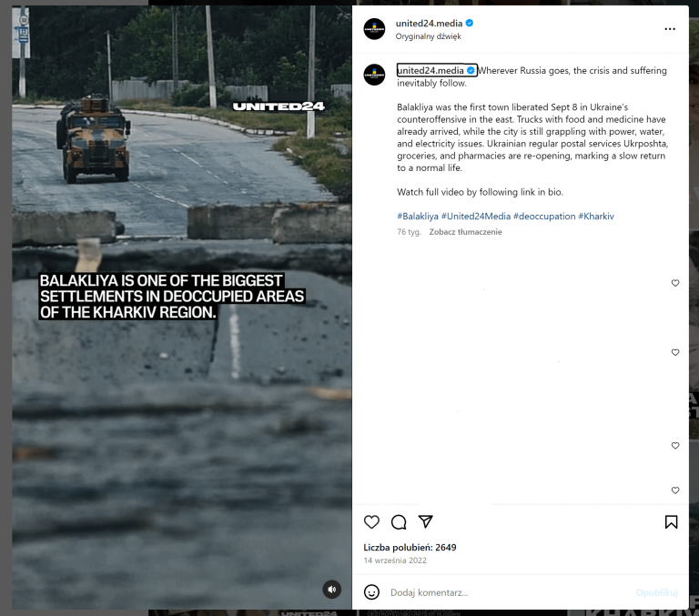
Task: Open the emoji picker smiley icon
Action: click(x=371, y=592)
